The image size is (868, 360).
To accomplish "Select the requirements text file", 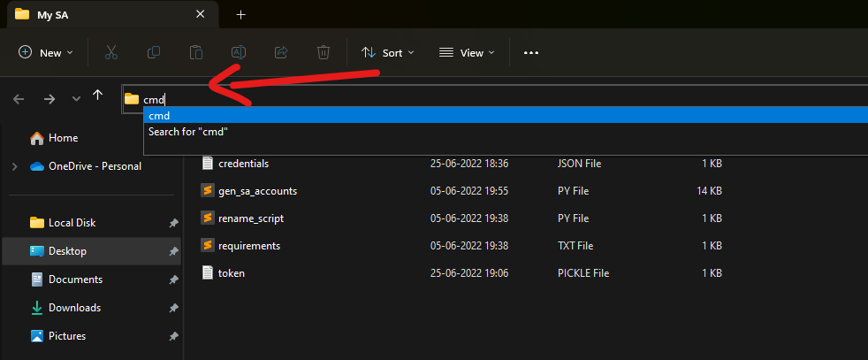I will pos(249,245).
